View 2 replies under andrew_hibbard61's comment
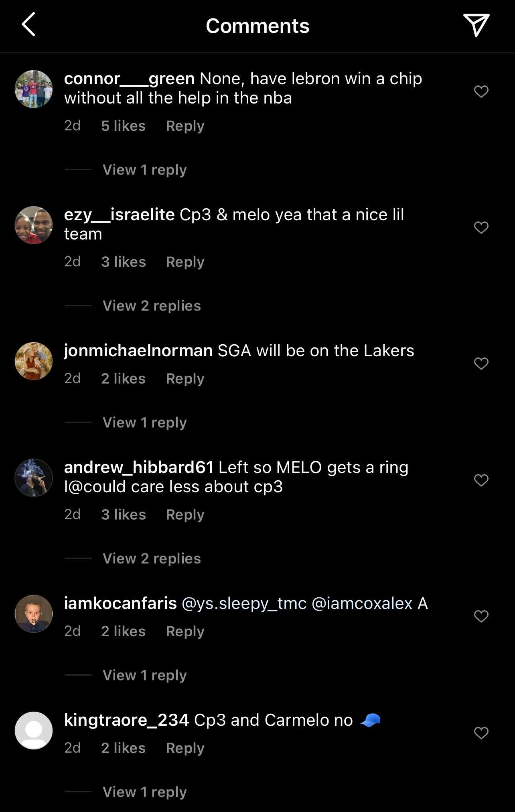515x812 pixels. coord(151,558)
